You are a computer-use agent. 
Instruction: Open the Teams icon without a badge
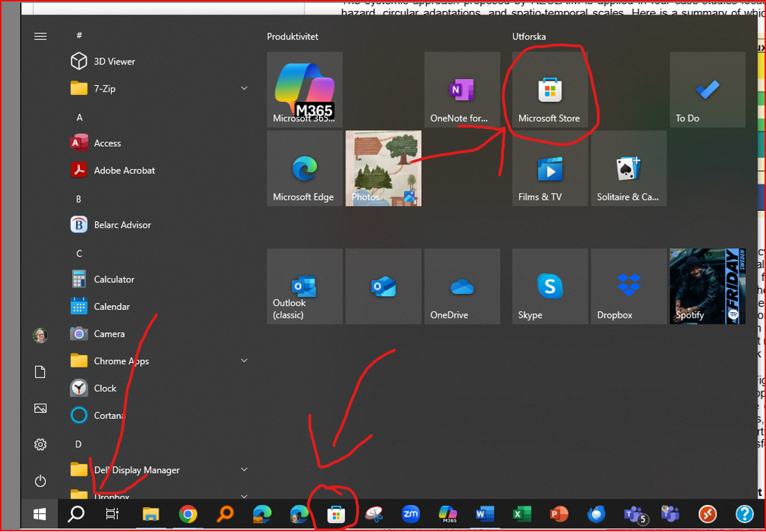(670, 514)
